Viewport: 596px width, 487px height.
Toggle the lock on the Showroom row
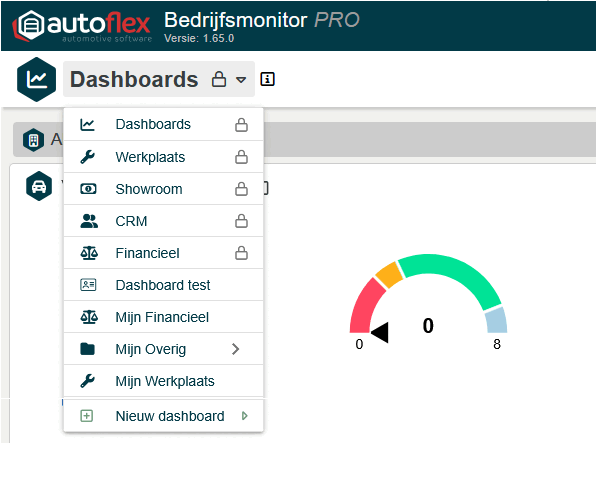tap(241, 189)
